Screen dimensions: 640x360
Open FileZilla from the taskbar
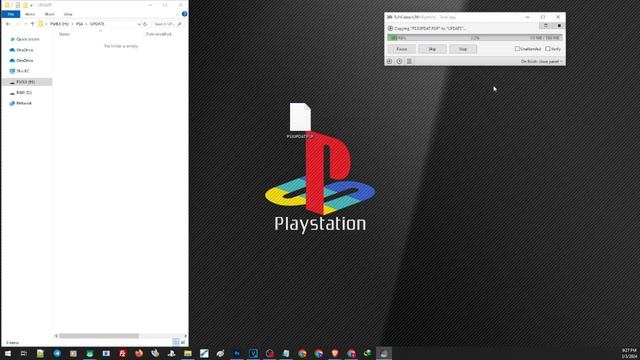[122, 353]
